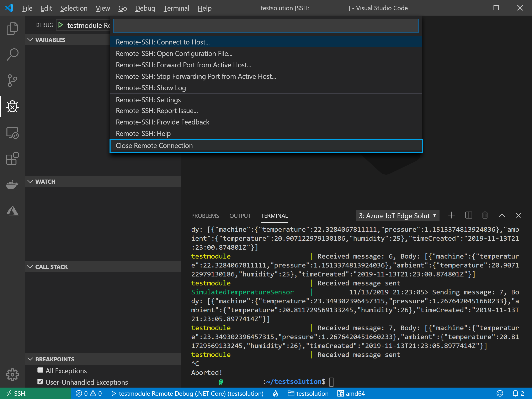Click testmodule Remote Debug status item

(x=187, y=393)
